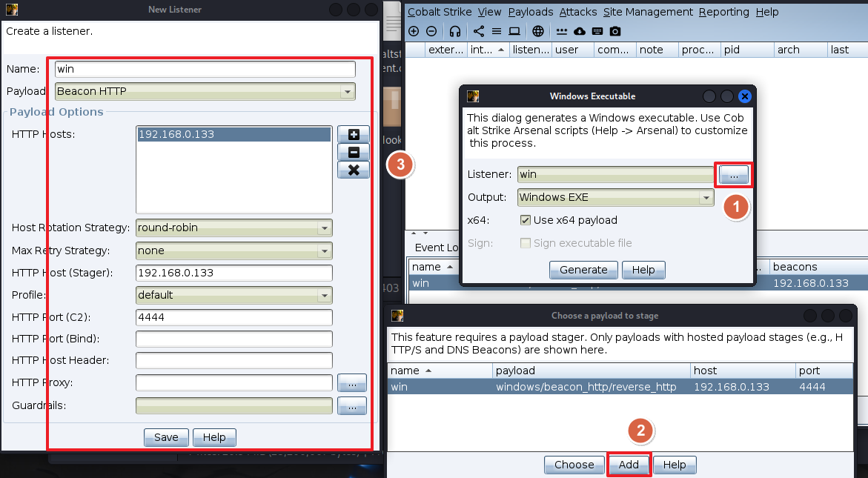868x478 pixels.
Task: Click the Guardrails field
Action: (x=234, y=406)
